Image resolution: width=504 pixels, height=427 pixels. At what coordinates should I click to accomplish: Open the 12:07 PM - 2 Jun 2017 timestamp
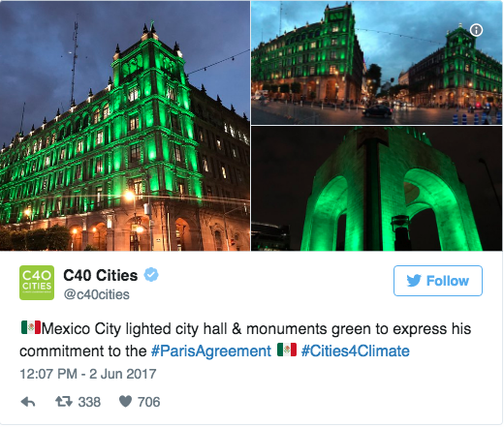pos(88,374)
